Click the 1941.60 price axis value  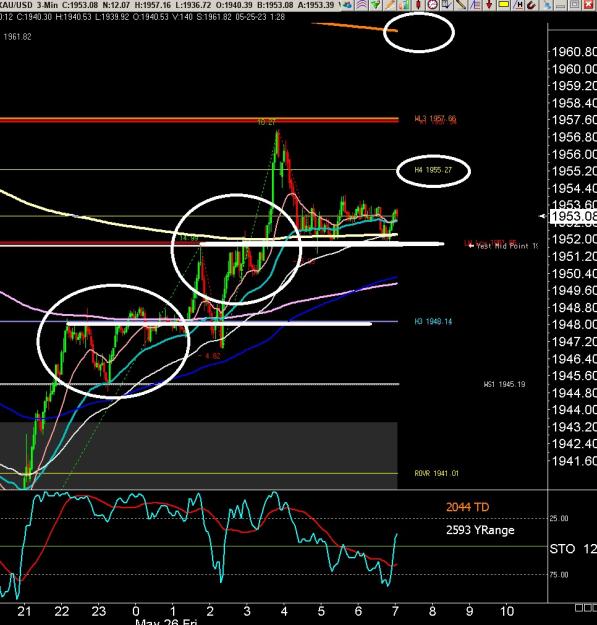(x=574, y=461)
